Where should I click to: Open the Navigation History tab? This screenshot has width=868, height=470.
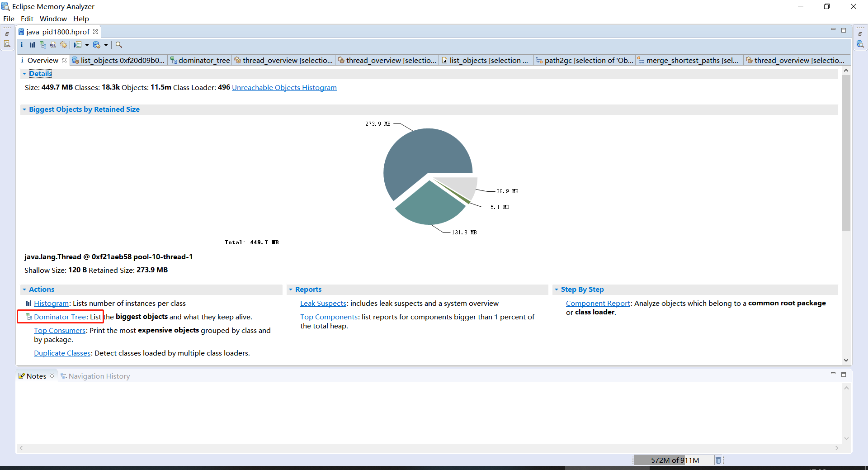tap(95, 376)
